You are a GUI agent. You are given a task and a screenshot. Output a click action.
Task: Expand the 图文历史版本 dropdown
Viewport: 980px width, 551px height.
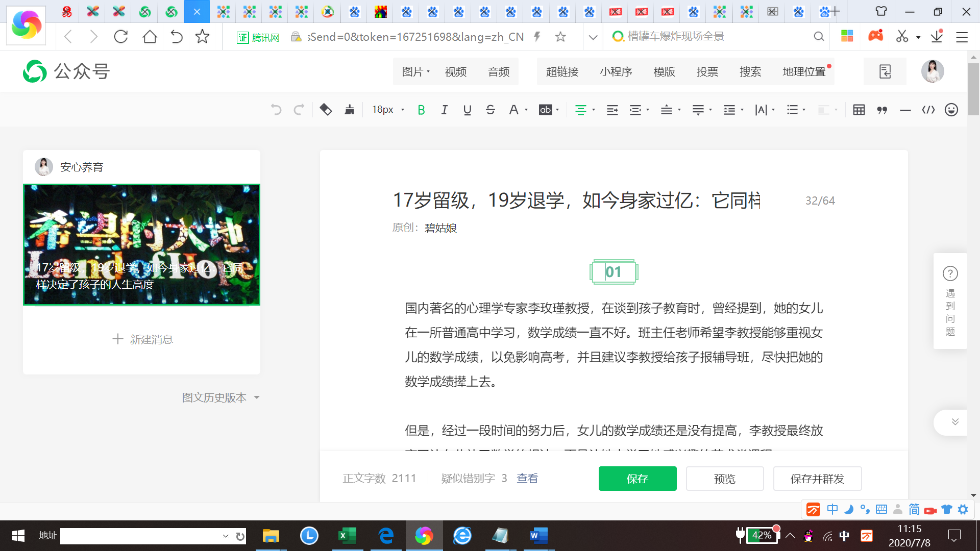pos(220,397)
